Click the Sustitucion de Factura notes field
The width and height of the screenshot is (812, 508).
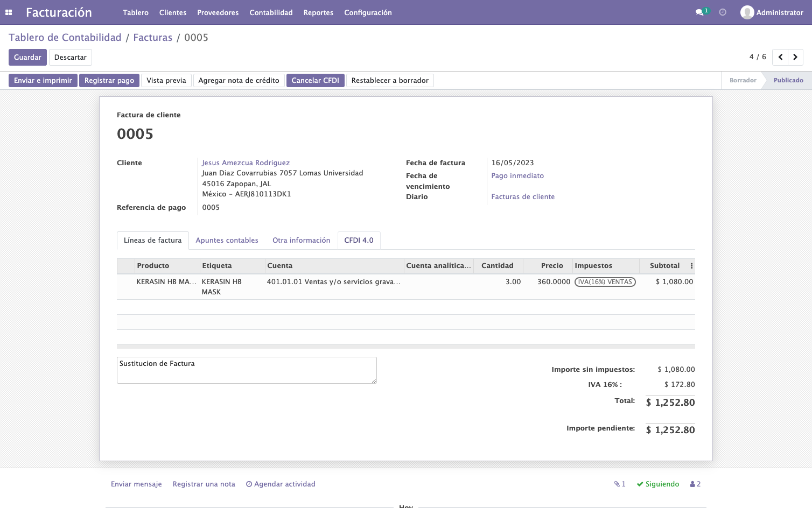coord(247,370)
